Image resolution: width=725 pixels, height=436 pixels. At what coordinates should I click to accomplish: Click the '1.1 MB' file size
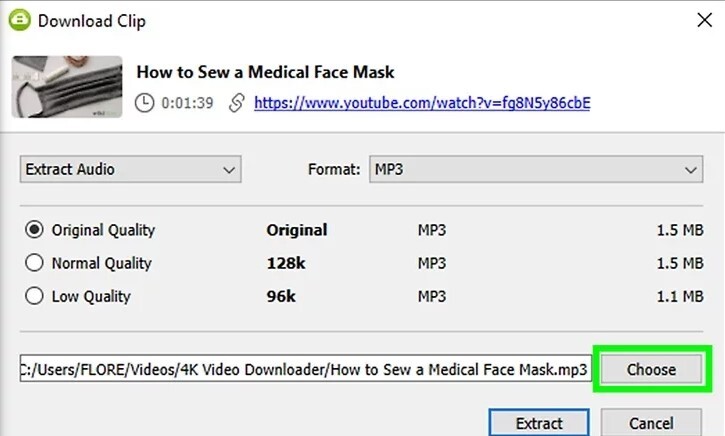[680, 296]
